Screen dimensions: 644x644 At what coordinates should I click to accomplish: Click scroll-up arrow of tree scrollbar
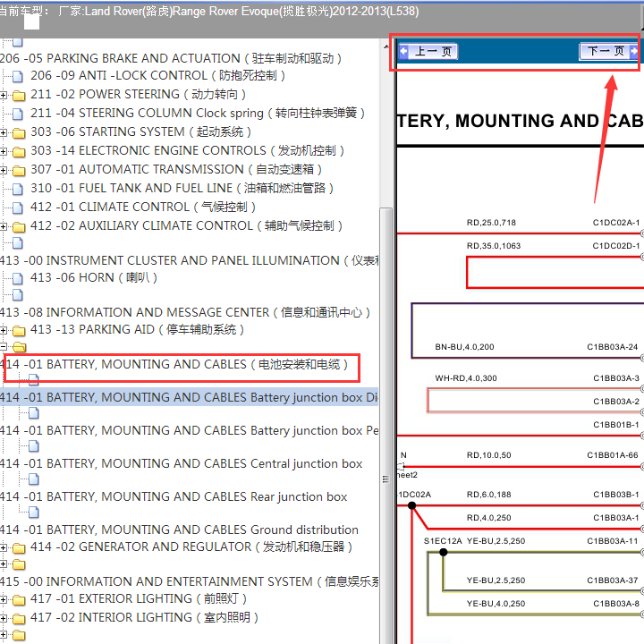(386, 46)
